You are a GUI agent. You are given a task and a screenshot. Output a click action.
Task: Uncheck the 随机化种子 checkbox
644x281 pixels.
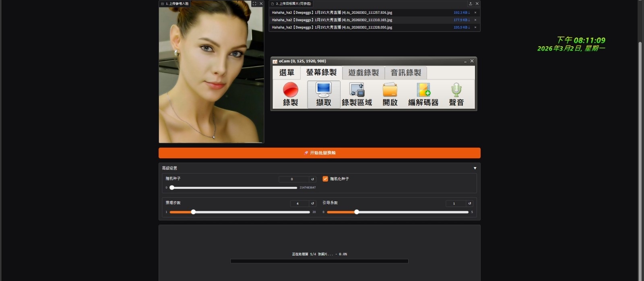325,179
